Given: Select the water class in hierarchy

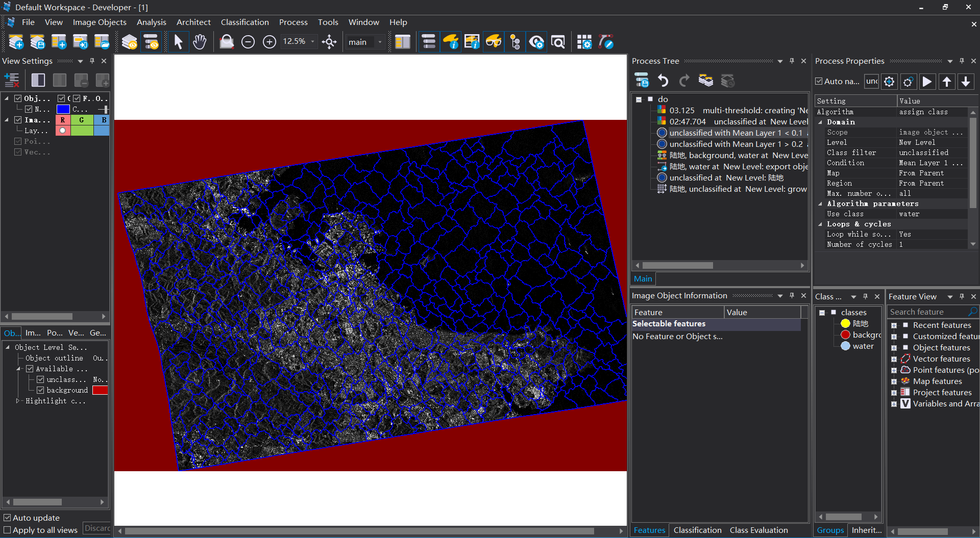Looking at the screenshot, I should coord(863,346).
